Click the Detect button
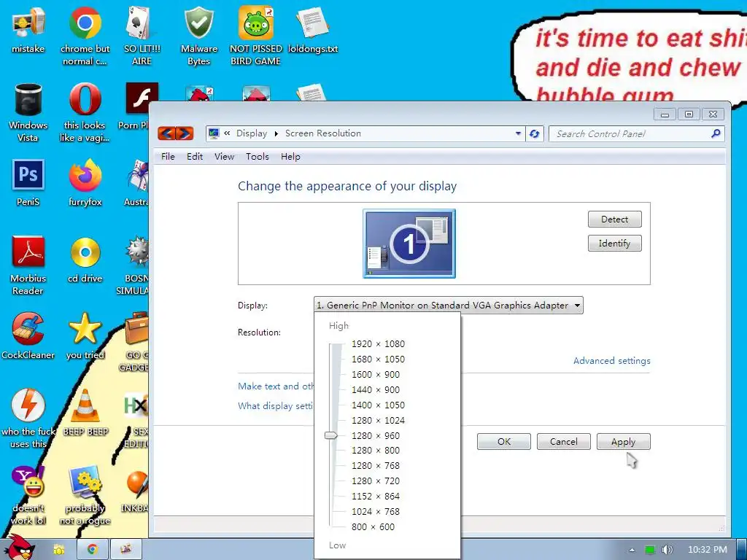The image size is (747, 560). [614, 219]
